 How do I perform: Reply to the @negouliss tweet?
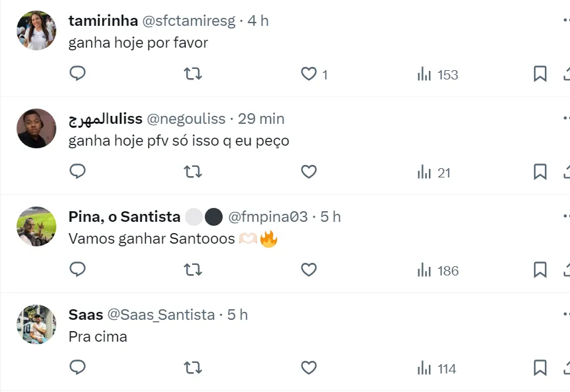tap(78, 172)
